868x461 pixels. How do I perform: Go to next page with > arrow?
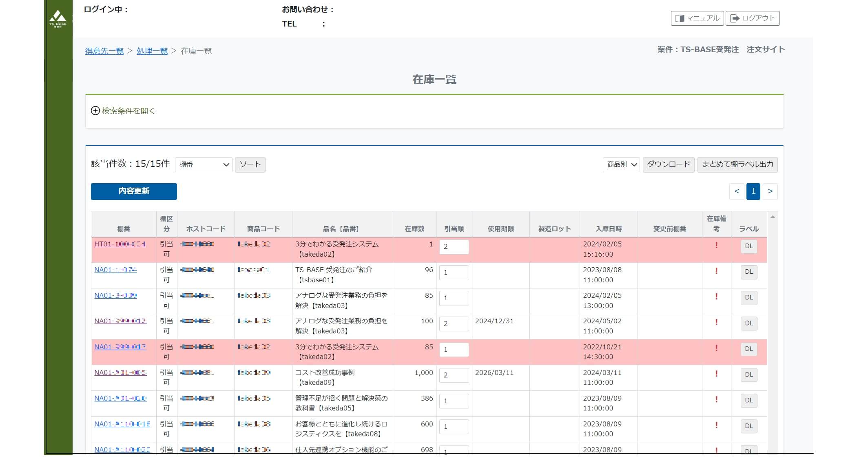(x=770, y=191)
